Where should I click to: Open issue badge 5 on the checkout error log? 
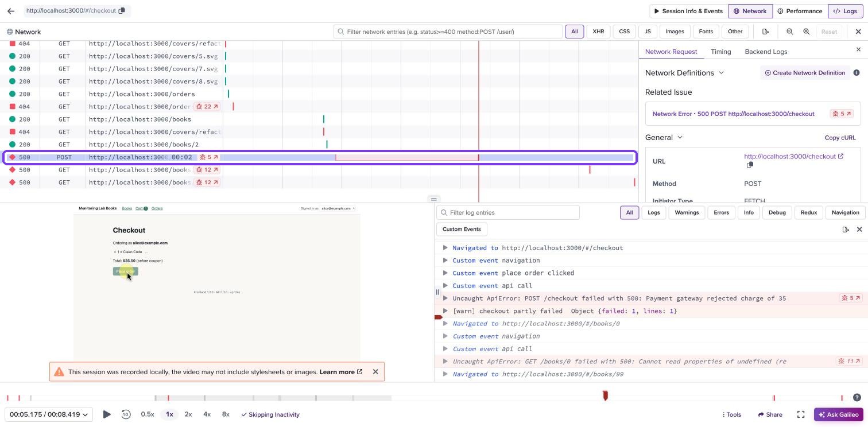tap(851, 298)
